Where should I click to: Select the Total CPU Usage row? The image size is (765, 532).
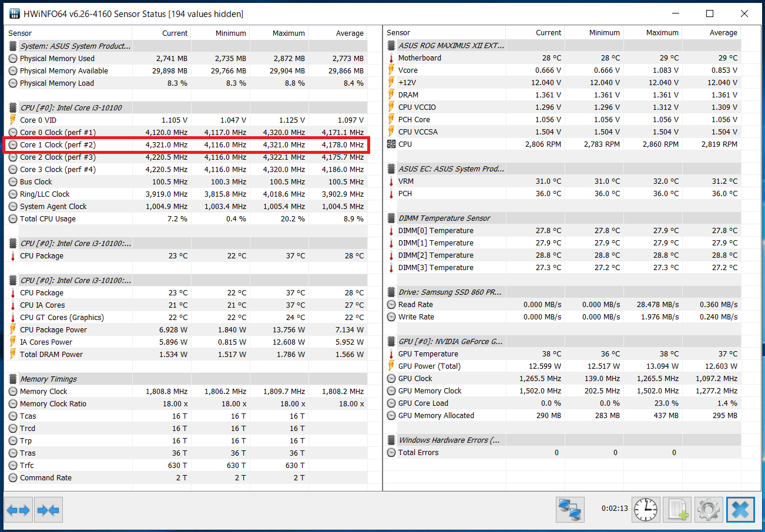186,218
